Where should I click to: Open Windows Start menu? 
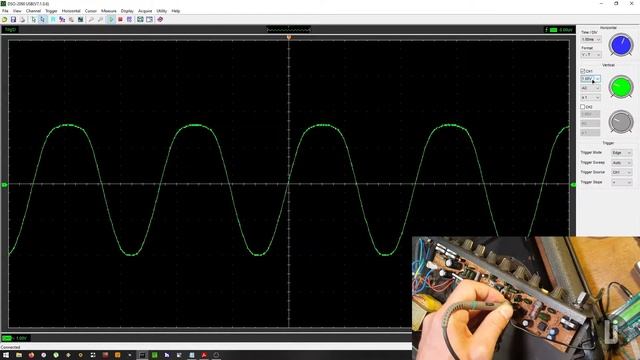pyautogui.click(x=6, y=355)
